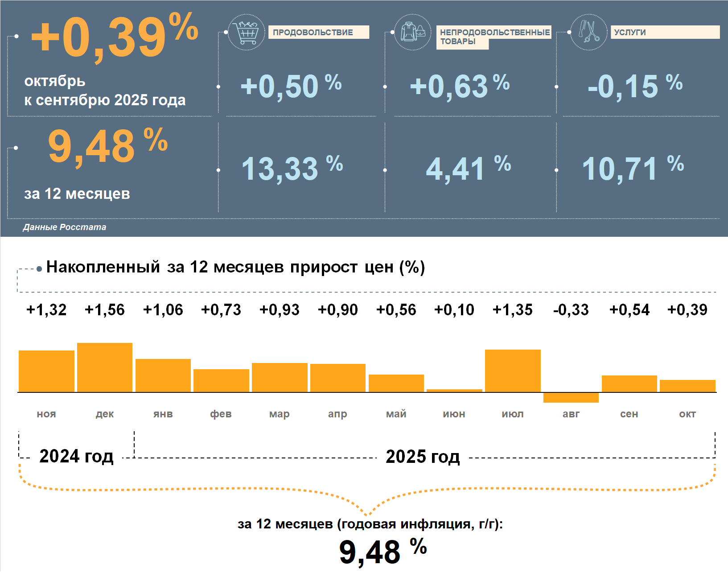This screenshot has height=573, width=728.
Task: Click the 13,33% food annual value
Action: coord(292,169)
